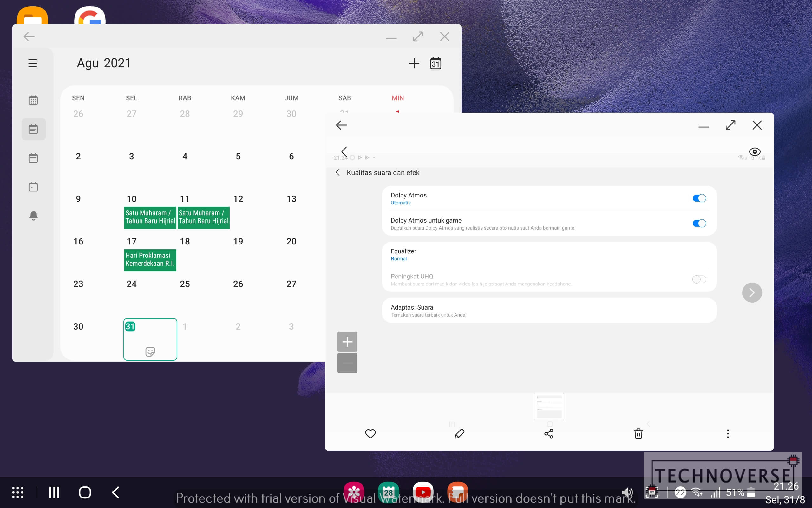
Task: Delete the image with trash icon
Action: (638, 433)
